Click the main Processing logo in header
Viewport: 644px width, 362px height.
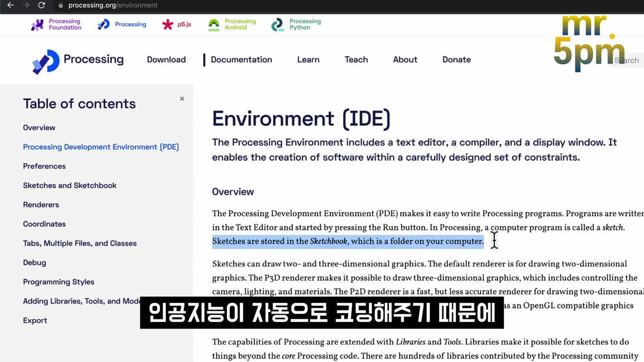pyautogui.click(x=46, y=62)
